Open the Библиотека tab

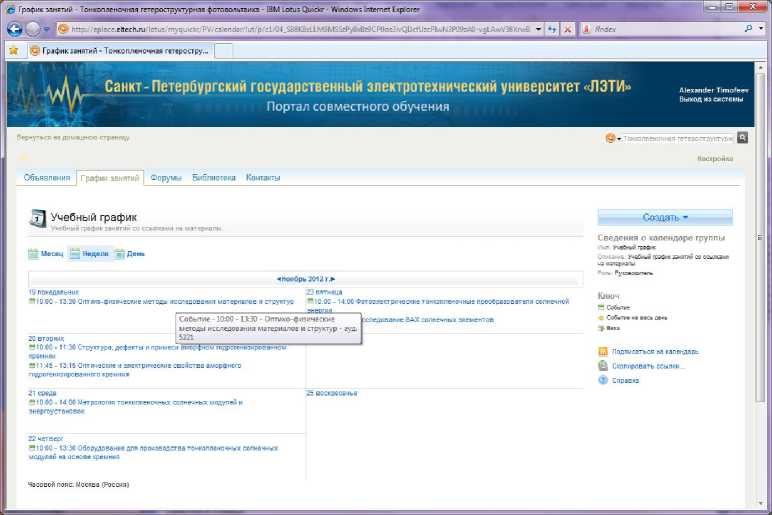pos(214,177)
